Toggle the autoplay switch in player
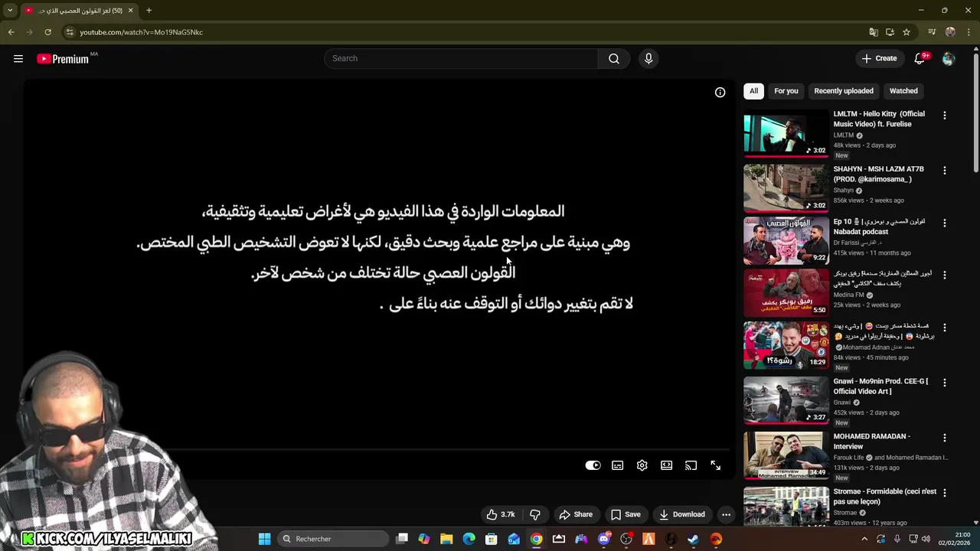 click(x=593, y=465)
